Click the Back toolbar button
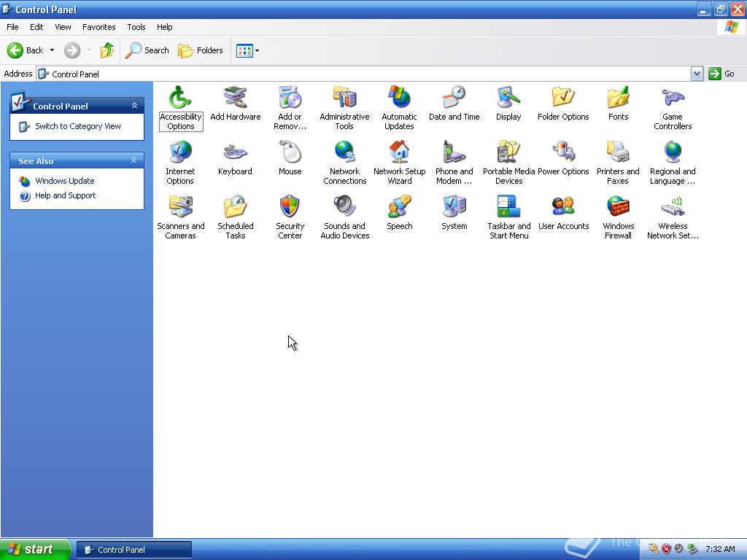This screenshot has height=560, width=747. coord(26,50)
